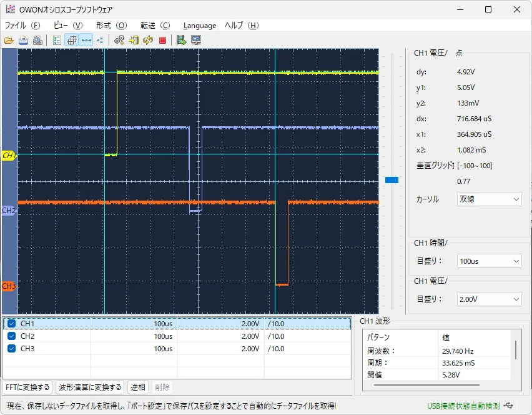Toggle the grid display icon

(x=72, y=41)
